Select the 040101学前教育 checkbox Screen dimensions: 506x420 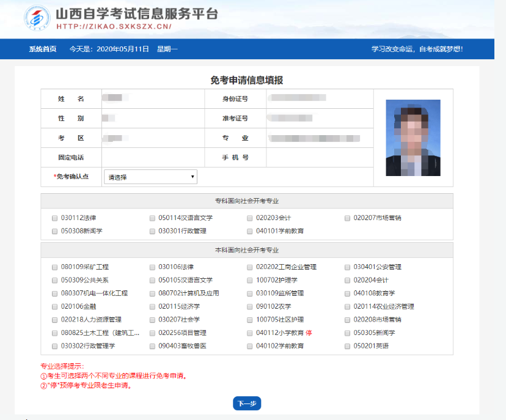250,232
